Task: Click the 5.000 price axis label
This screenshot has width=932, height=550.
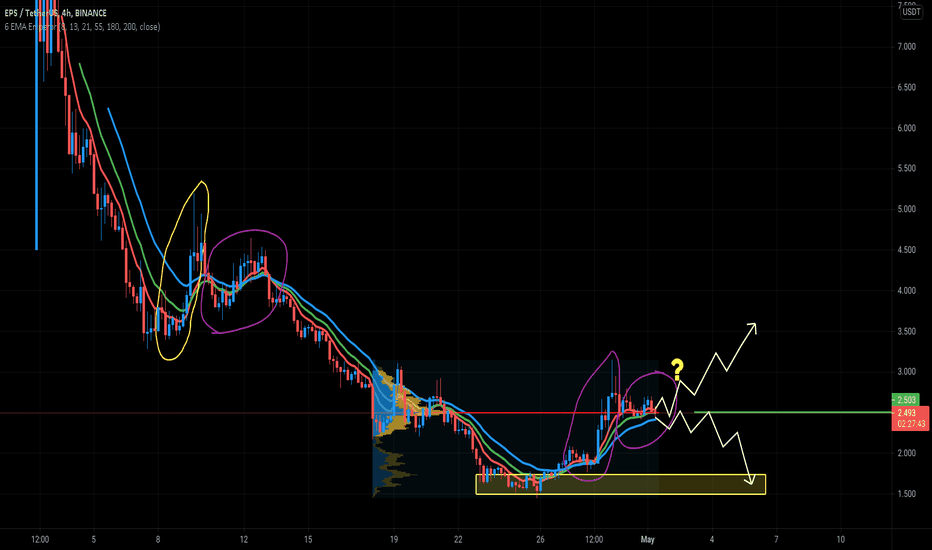Action: coord(906,209)
